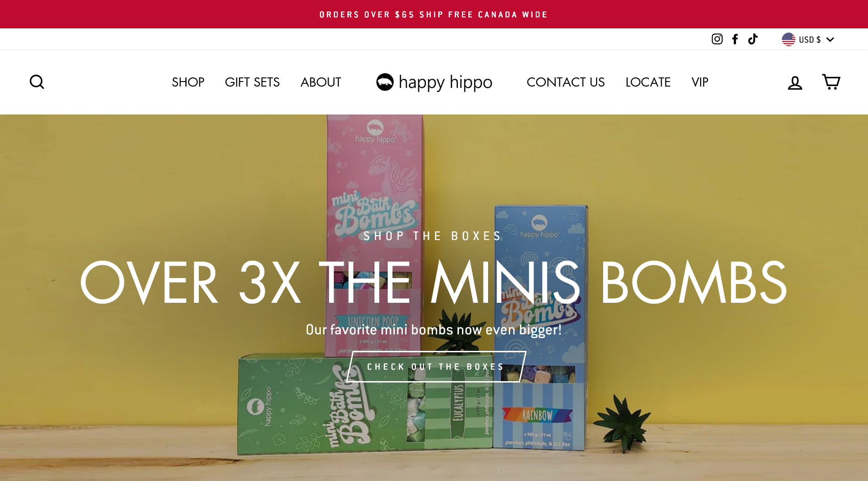Open the LOCATE store finder link
The height and width of the screenshot is (481, 868).
click(648, 82)
